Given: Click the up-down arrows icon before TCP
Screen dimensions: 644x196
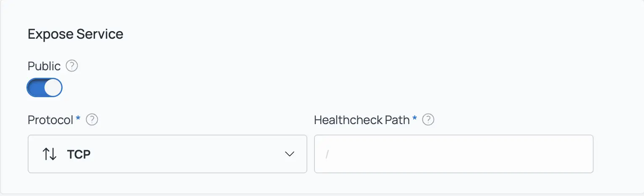Looking at the screenshot, I should (x=50, y=154).
